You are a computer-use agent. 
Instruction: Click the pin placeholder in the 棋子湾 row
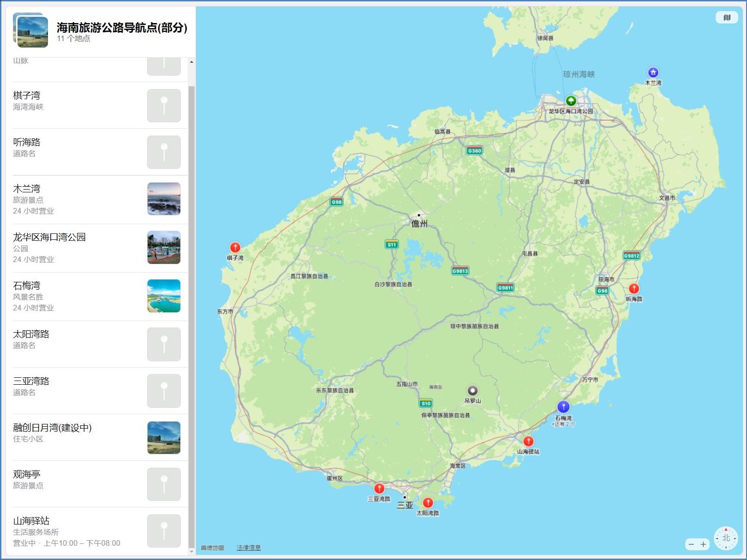164,106
